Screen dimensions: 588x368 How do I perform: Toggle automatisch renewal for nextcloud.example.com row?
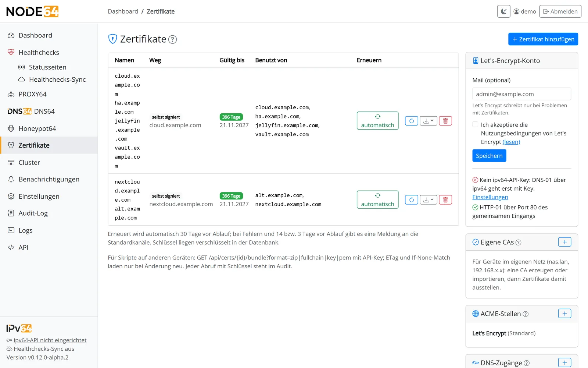[377, 199]
